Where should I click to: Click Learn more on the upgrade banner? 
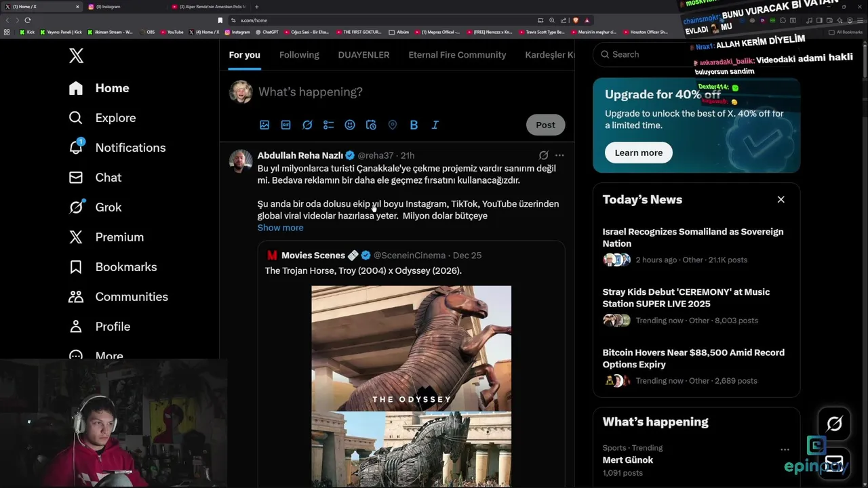(638, 152)
